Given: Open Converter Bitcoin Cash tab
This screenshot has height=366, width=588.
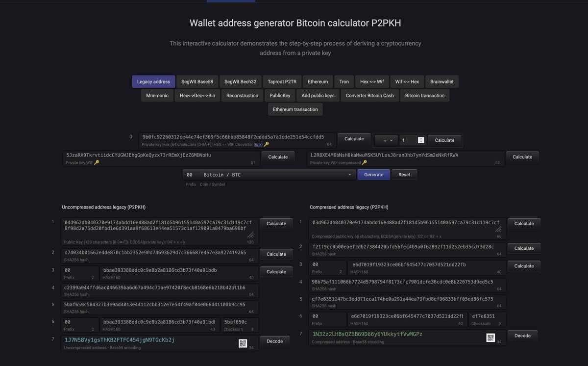Looking at the screenshot, I should [x=370, y=96].
